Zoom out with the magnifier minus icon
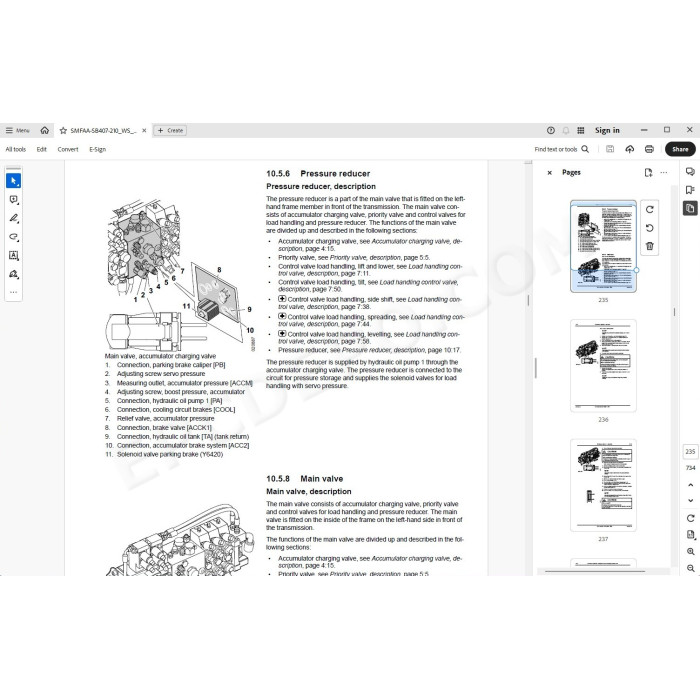 [x=690, y=569]
